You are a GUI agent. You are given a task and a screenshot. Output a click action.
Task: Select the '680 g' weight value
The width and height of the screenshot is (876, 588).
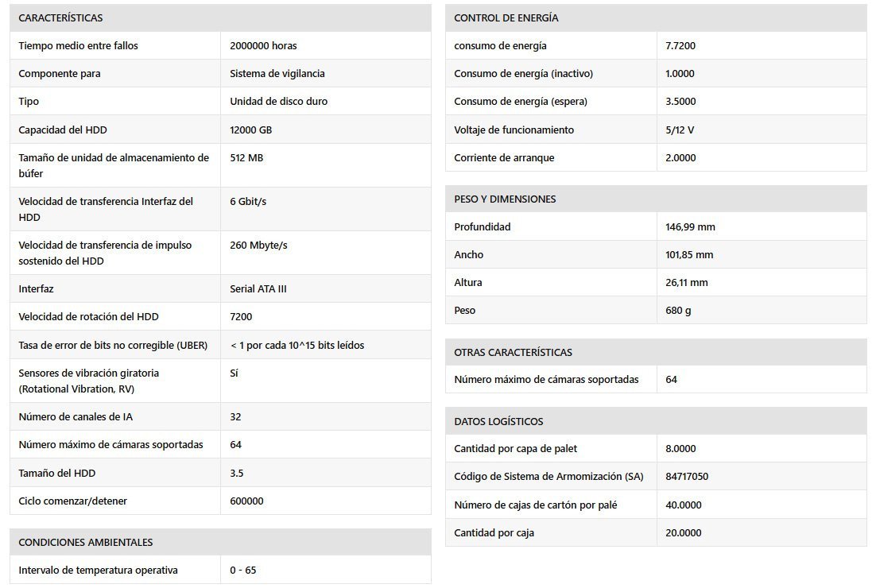point(678,310)
